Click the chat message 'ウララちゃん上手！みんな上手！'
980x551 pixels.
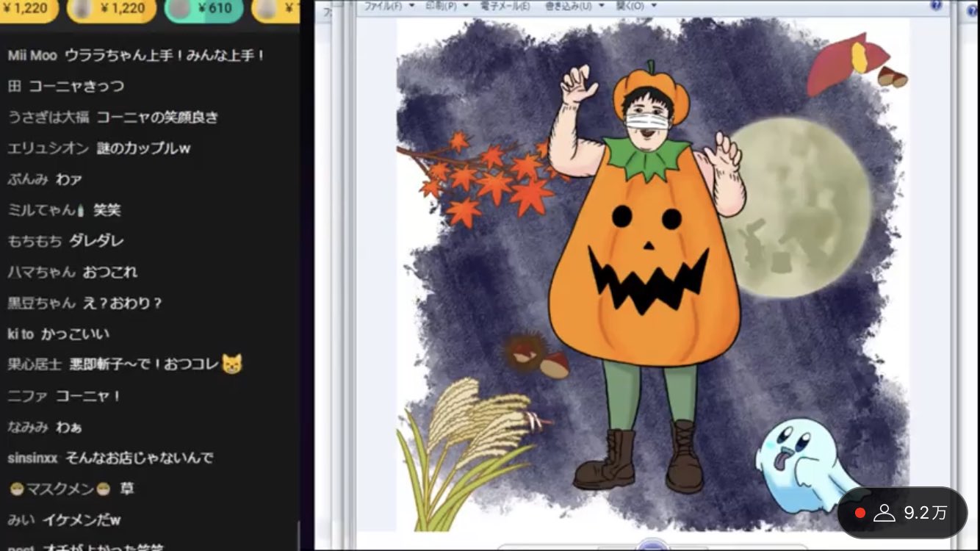165,55
